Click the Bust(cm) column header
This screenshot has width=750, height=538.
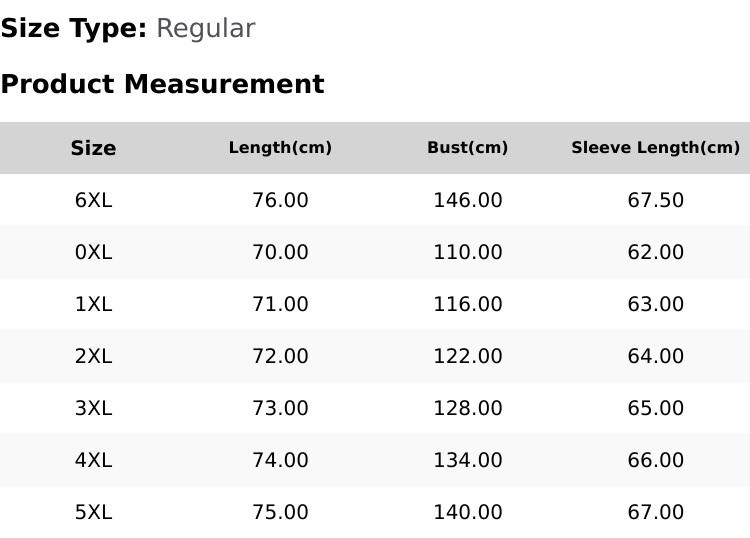click(468, 148)
